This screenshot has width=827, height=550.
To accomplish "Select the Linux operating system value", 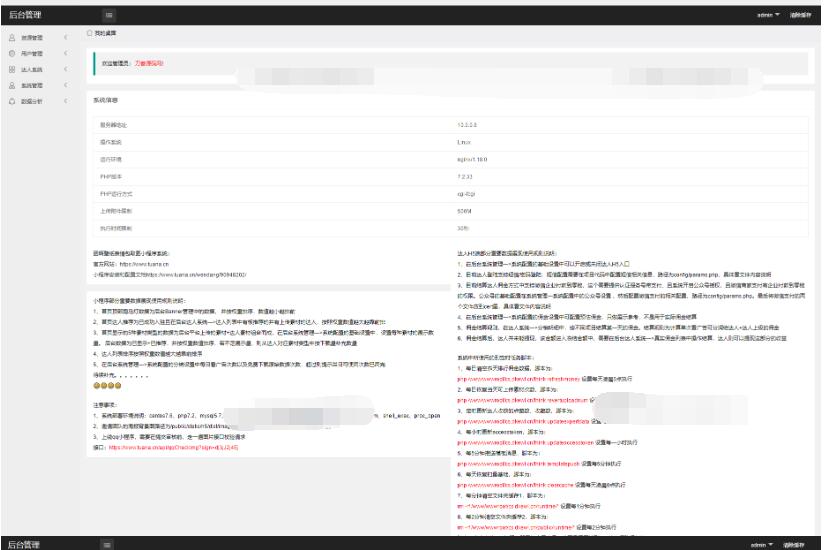I will [x=464, y=142].
